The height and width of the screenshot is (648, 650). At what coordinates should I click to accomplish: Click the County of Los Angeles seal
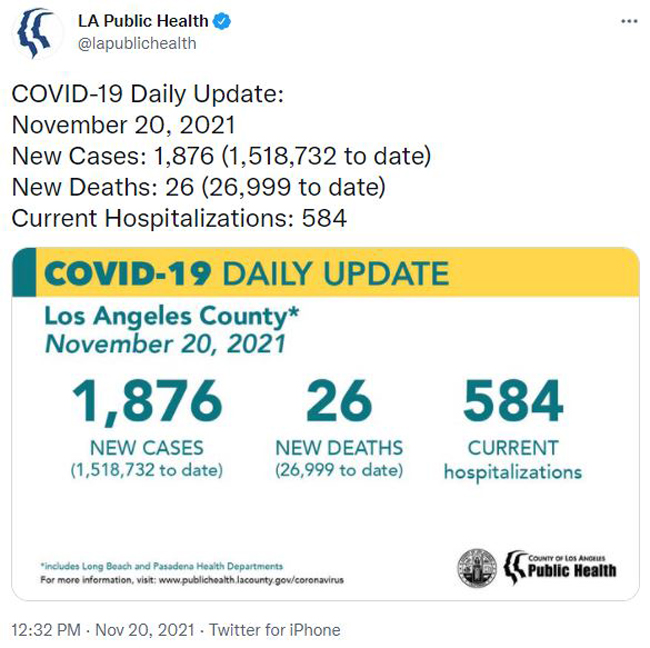477,568
